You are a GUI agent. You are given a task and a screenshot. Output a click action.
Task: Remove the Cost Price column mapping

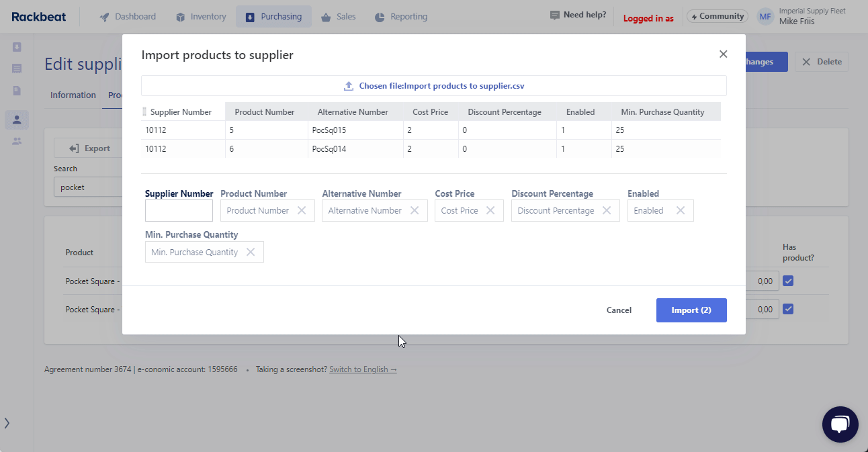490,211
